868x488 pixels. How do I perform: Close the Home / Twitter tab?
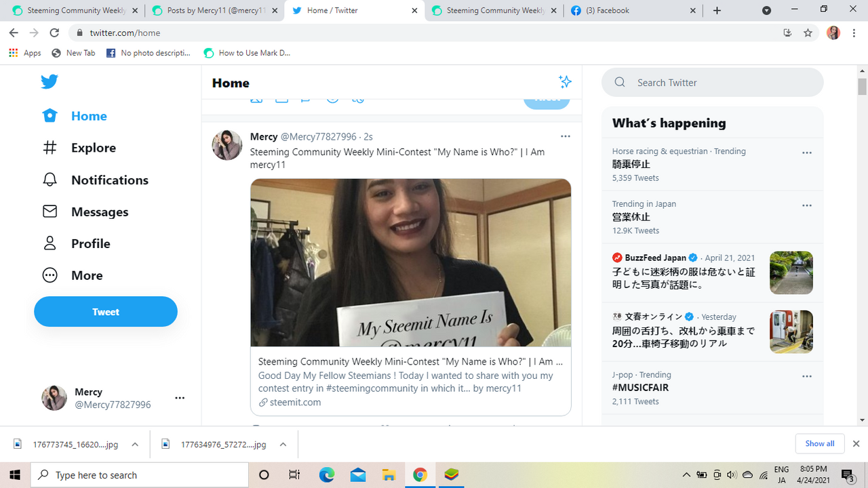click(x=414, y=10)
